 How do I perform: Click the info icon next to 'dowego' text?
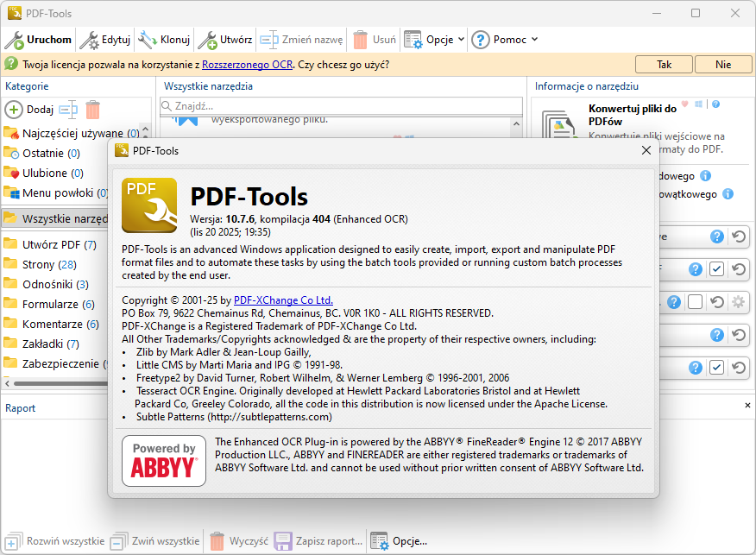pos(705,176)
